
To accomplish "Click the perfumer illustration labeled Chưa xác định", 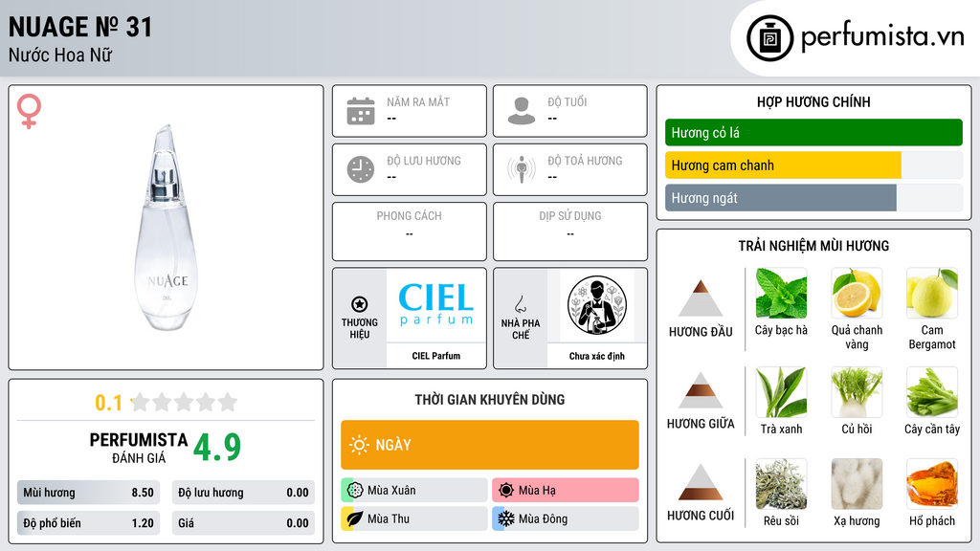I will 597,305.
